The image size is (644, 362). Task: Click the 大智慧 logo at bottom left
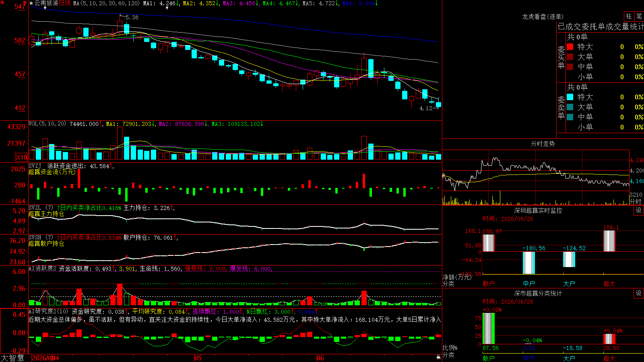[12, 358]
